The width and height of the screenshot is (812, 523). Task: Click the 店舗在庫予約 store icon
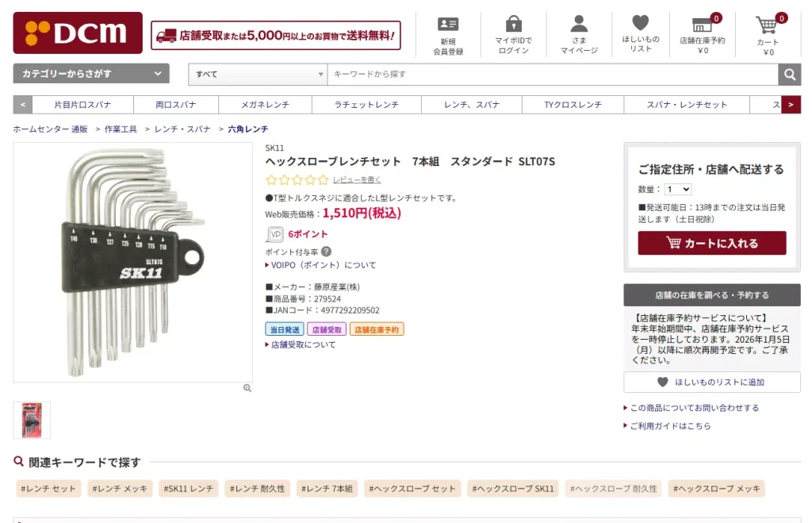coord(704,33)
